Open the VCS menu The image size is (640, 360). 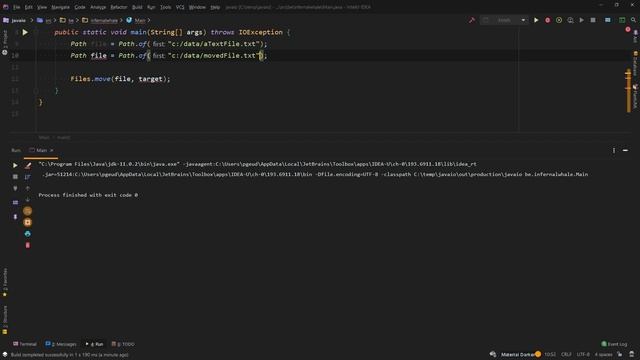coord(180,7)
